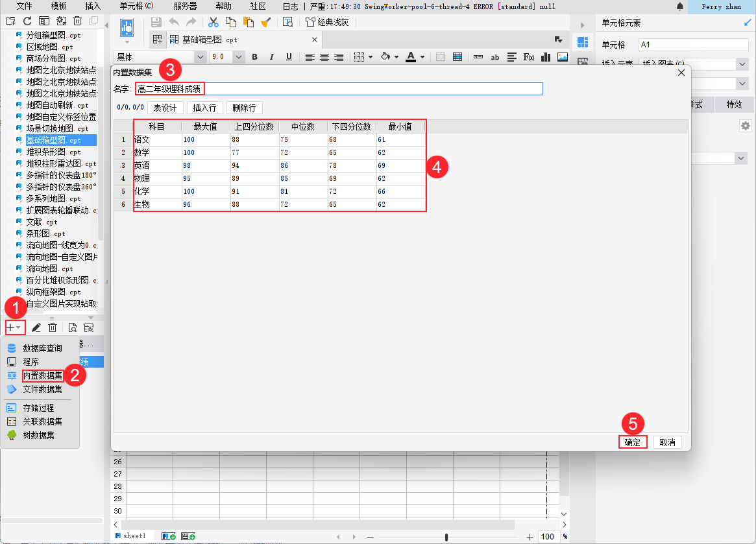Open the border style dropdown arrow
The width and height of the screenshot is (756, 544).
[371, 57]
